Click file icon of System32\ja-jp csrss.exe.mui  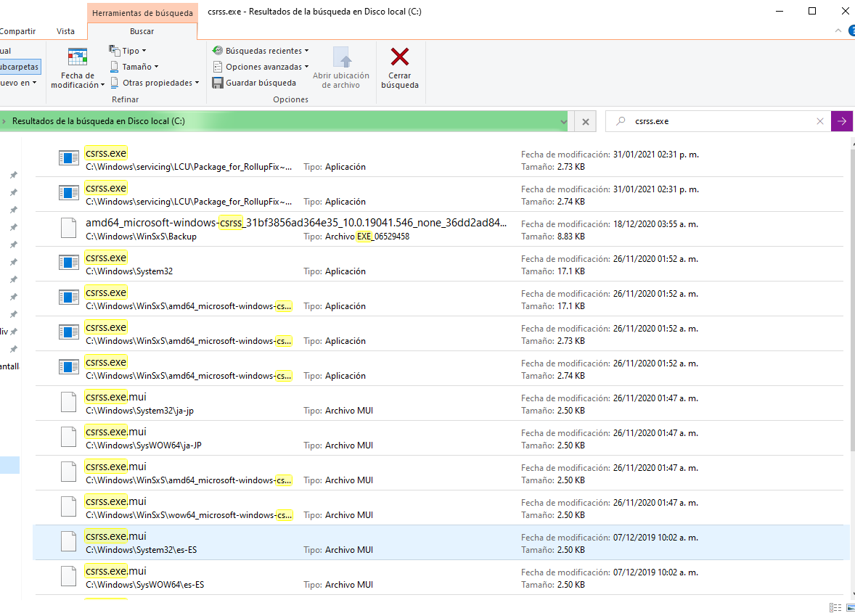pyautogui.click(x=69, y=402)
